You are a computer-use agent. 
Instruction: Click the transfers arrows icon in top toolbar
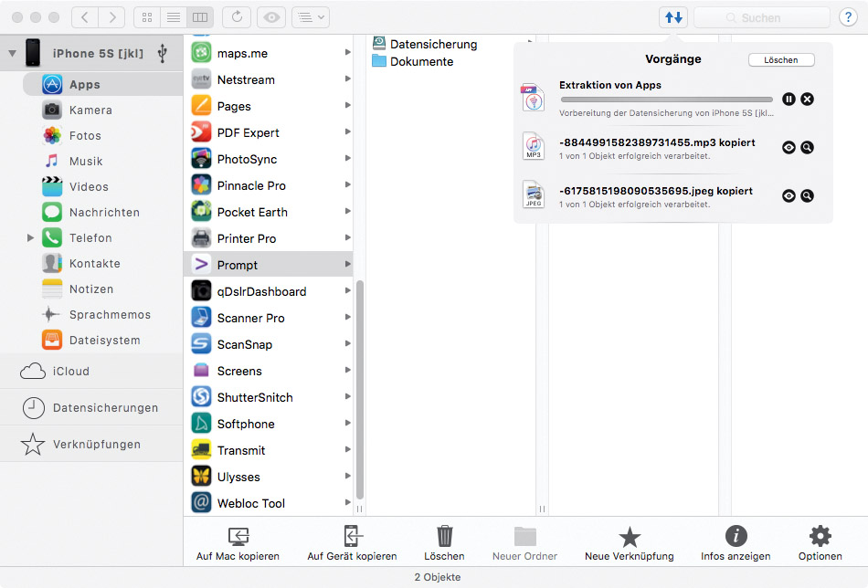(672, 17)
